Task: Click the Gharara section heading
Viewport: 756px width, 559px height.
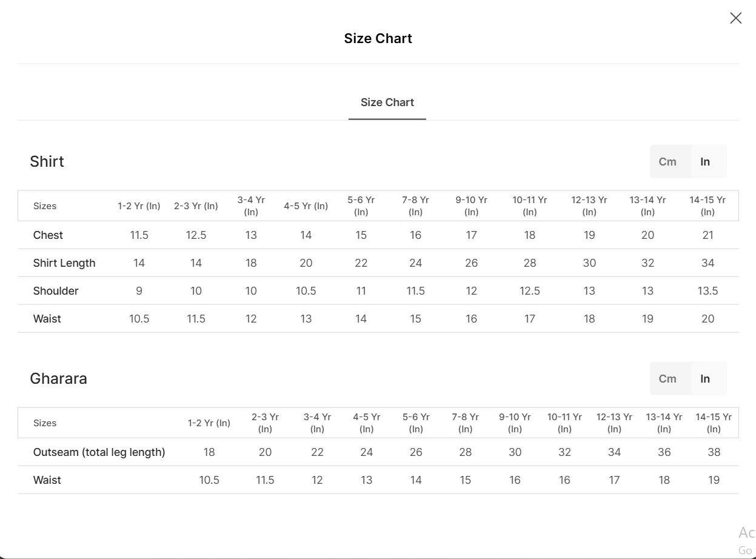Action: point(58,379)
